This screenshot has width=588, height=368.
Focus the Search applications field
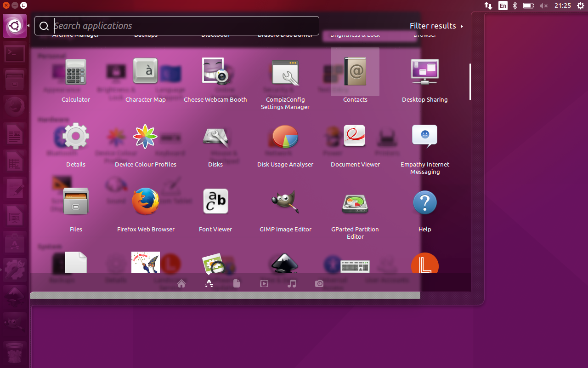tap(177, 26)
